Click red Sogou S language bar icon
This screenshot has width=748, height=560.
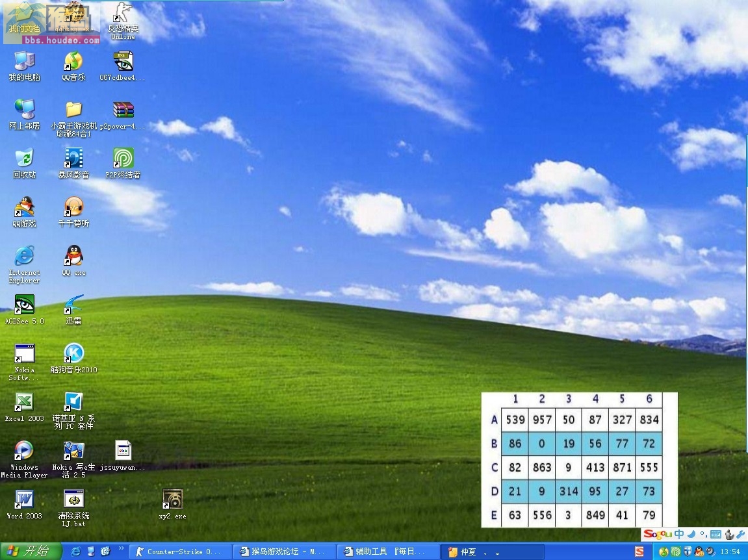(639, 552)
